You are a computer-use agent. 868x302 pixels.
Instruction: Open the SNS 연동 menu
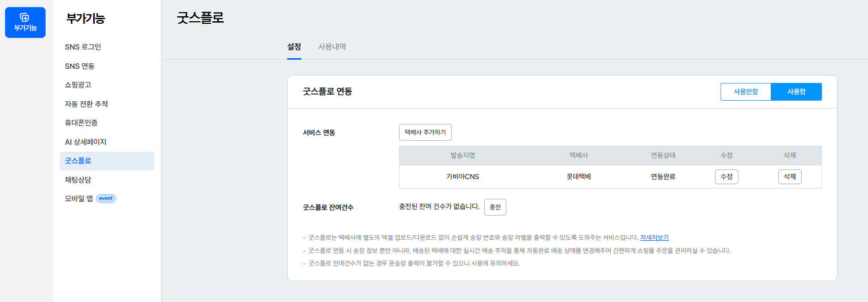tap(80, 66)
